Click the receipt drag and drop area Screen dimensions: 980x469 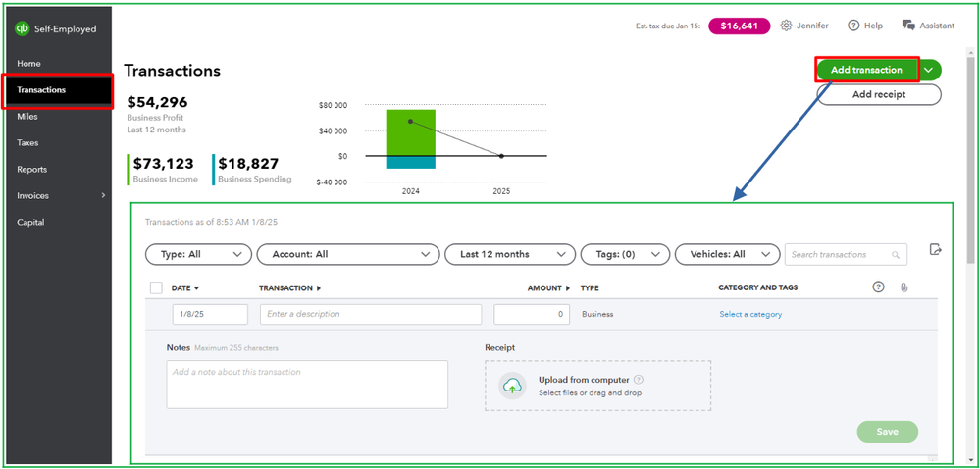click(598, 386)
